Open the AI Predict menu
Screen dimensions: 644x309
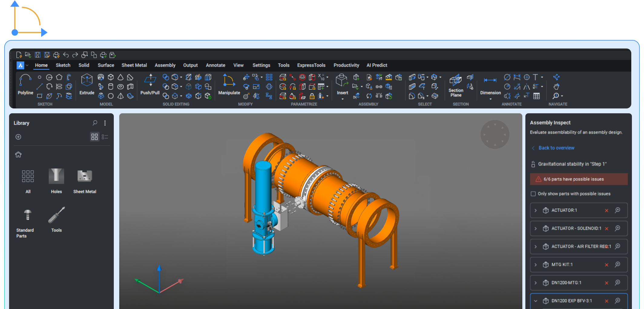[x=377, y=65]
